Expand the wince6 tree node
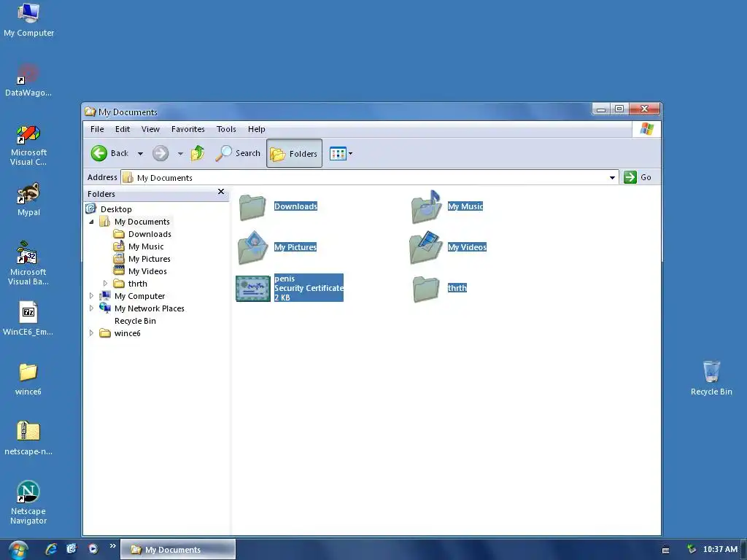Image resolution: width=747 pixels, height=560 pixels. 91,332
